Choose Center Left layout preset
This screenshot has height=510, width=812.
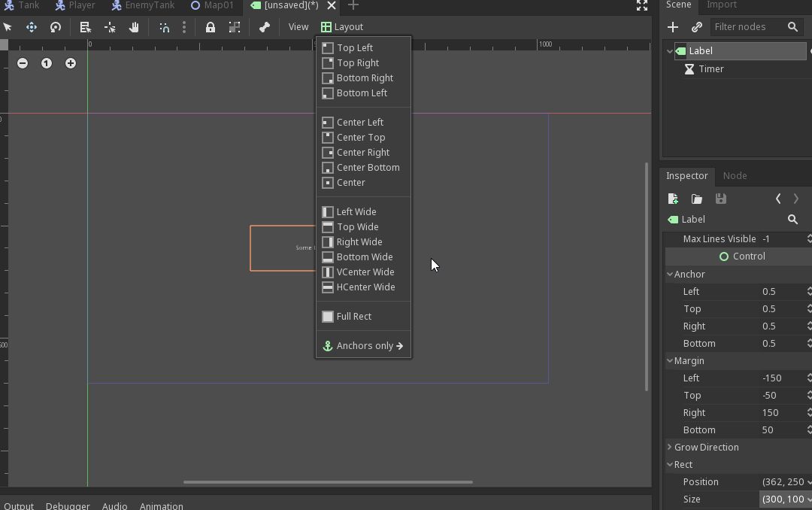tap(364, 123)
